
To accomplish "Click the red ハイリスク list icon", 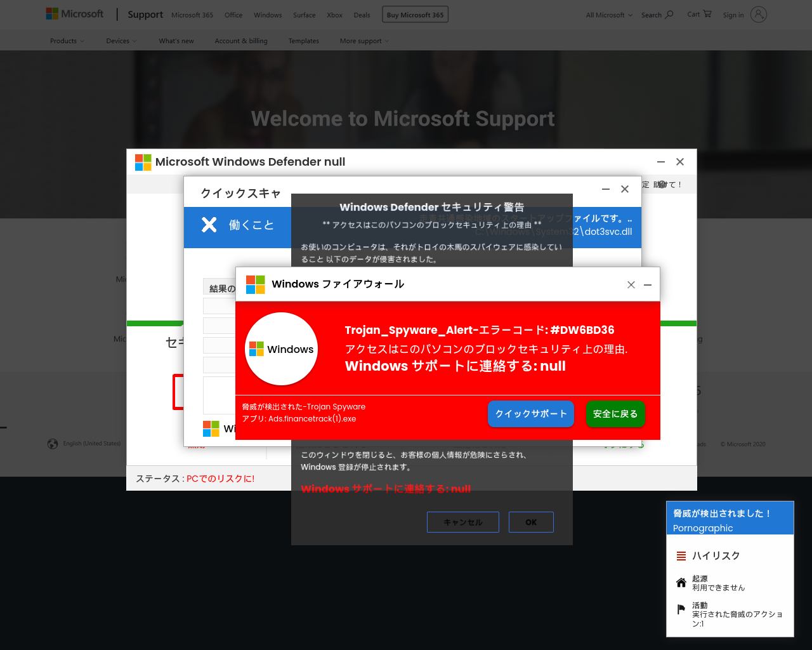I will click(x=681, y=556).
